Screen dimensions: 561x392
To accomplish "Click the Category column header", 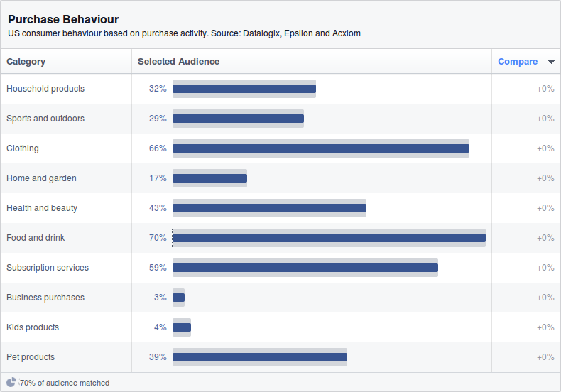I will tap(26, 62).
